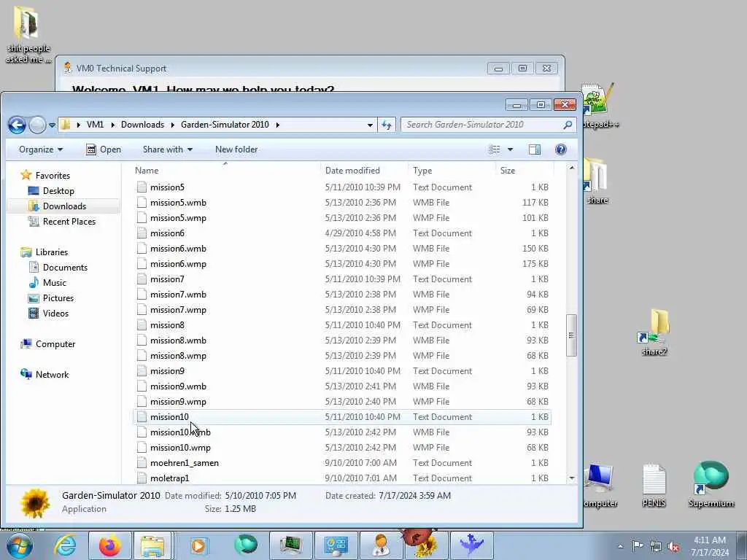Viewport: 747px width, 560px height.
Task: Open Music library in navigation pane
Action: pyautogui.click(x=54, y=283)
